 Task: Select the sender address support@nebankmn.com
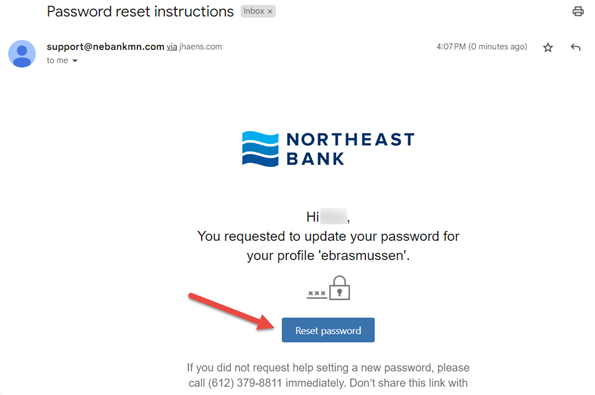pyautogui.click(x=105, y=47)
